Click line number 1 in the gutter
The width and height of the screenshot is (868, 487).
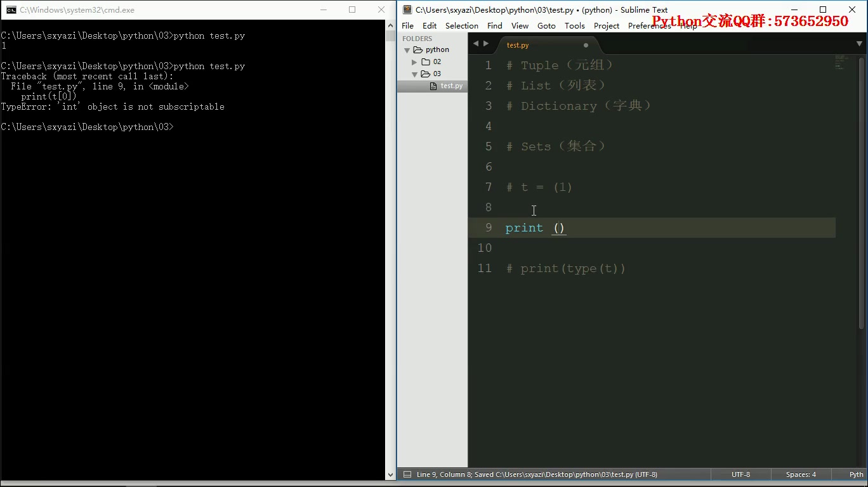pos(488,65)
